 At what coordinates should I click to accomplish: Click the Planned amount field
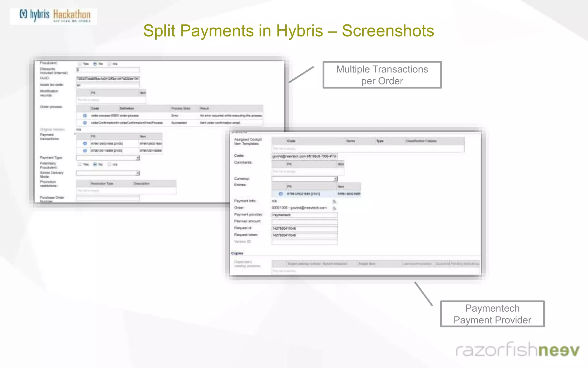pos(305,222)
